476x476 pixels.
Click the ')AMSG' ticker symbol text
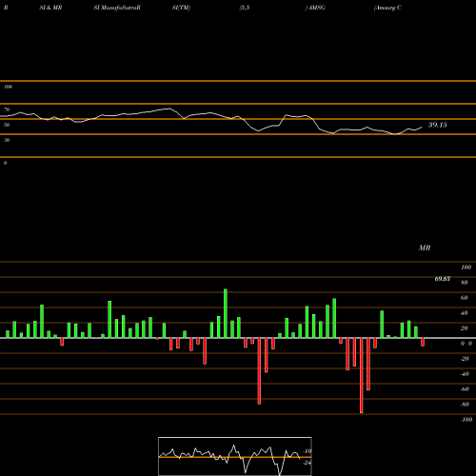coord(315,8)
